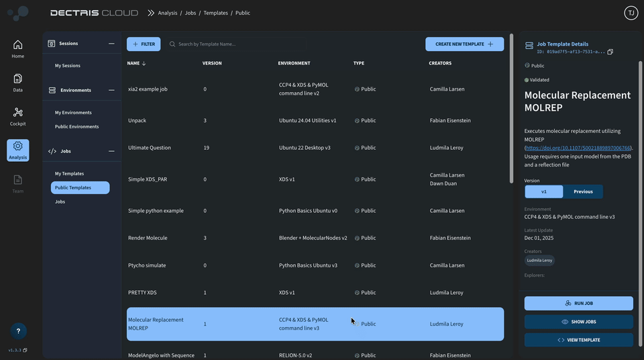Open the Team section in sidebar
The height and width of the screenshot is (360, 644).
(x=17, y=184)
